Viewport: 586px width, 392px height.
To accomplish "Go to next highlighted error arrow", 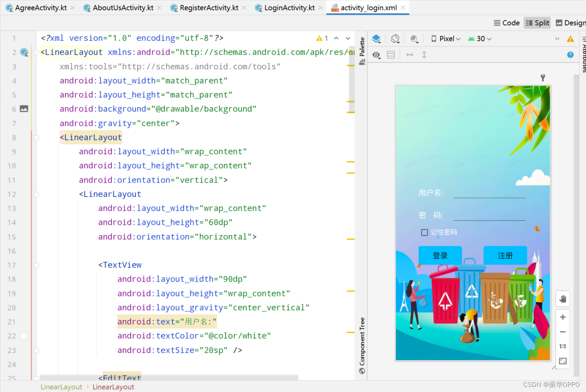I will 348,38.
